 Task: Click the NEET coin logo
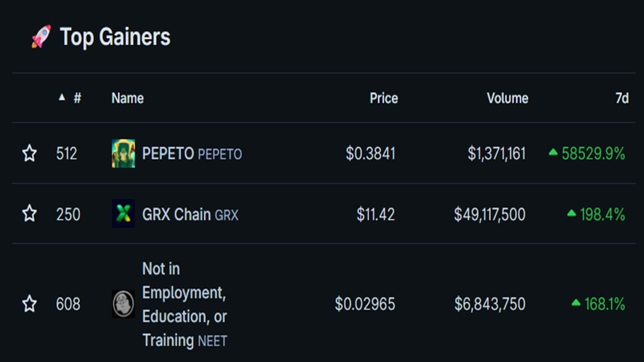pos(123,304)
